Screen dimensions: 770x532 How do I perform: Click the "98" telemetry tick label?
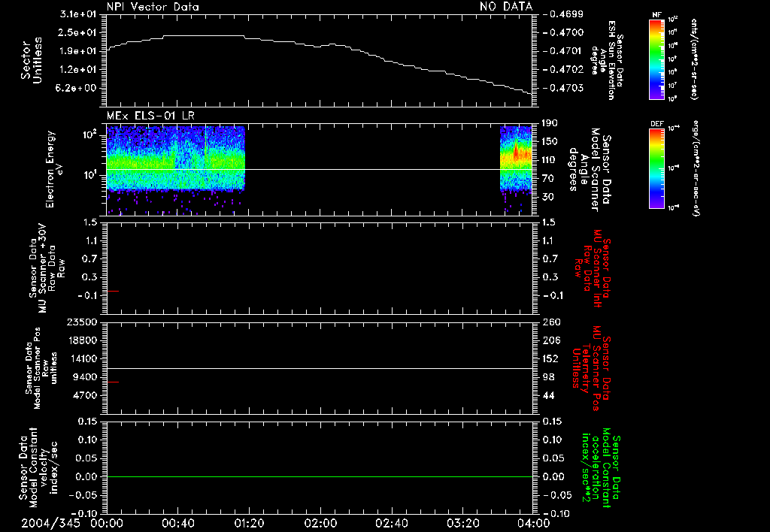coord(549,377)
